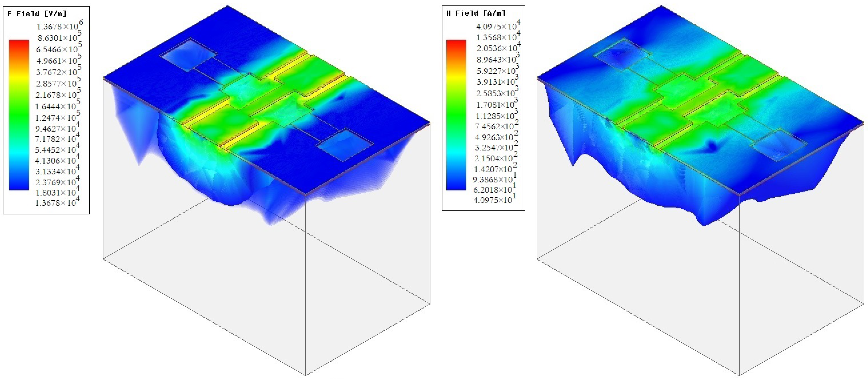The height and width of the screenshot is (380, 868).
Task: Click bottom corner vertex of H Field box
Action: pyautogui.click(x=739, y=375)
